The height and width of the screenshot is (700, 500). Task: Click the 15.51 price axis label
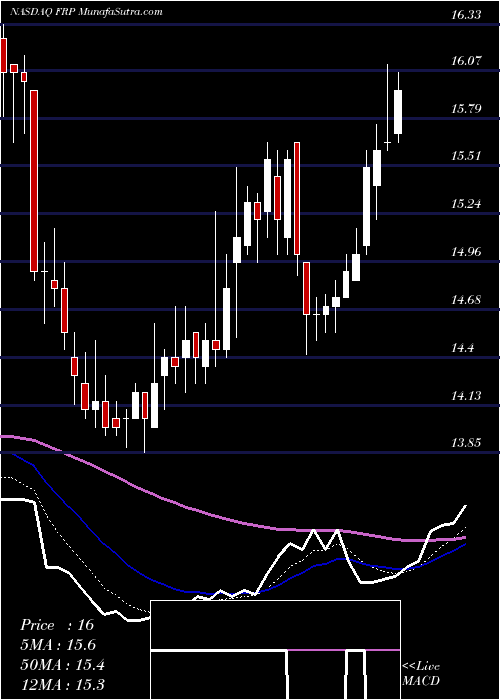(x=466, y=156)
